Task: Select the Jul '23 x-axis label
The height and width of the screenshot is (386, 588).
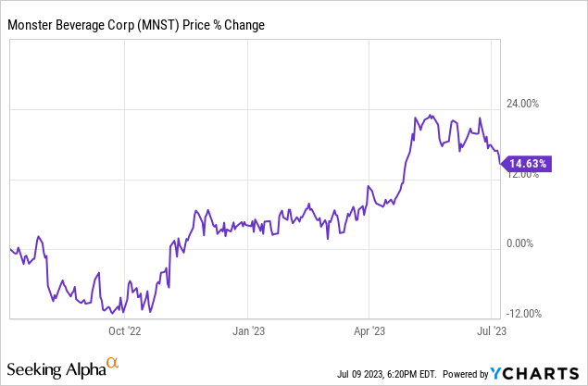Action: tap(491, 329)
